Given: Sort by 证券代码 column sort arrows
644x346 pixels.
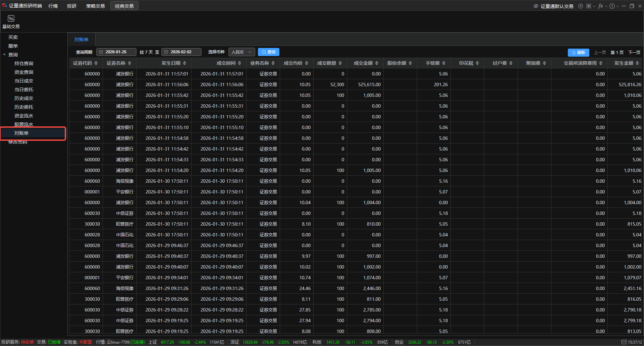Looking at the screenshot, I should [96, 63].
